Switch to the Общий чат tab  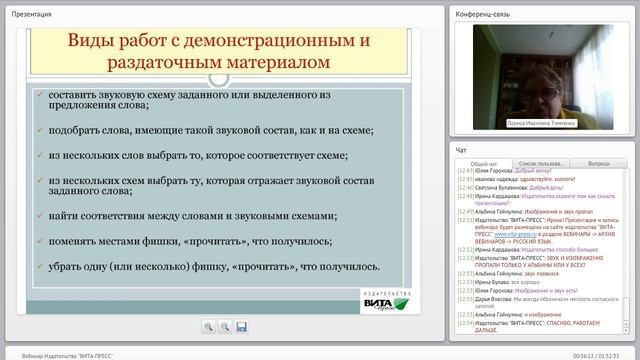click(x=484, y=164)
